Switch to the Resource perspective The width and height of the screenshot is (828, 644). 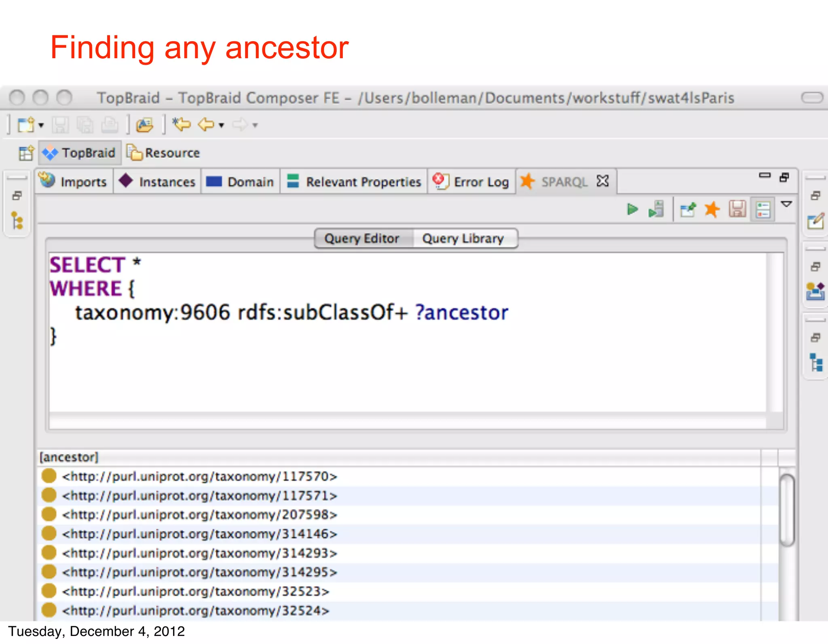(x=163, y=153)
